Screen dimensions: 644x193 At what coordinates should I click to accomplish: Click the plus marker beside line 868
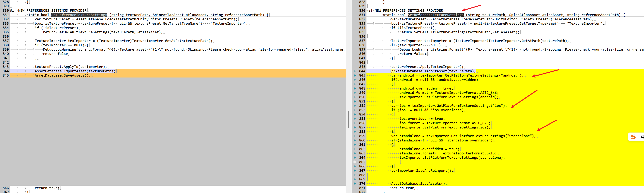[355, 175]
